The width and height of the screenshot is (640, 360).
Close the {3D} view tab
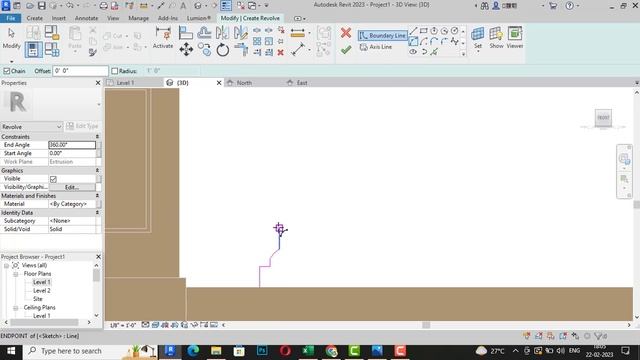click(x=219, y=83)
